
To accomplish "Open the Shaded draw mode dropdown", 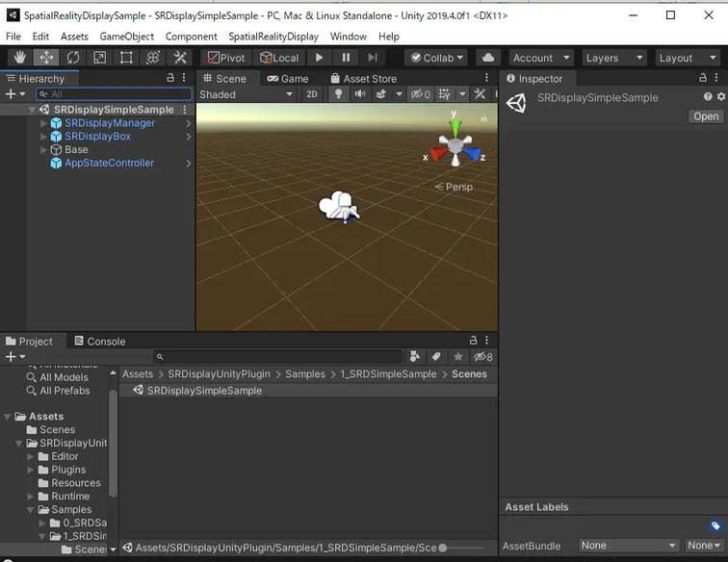I will [247, 94].
